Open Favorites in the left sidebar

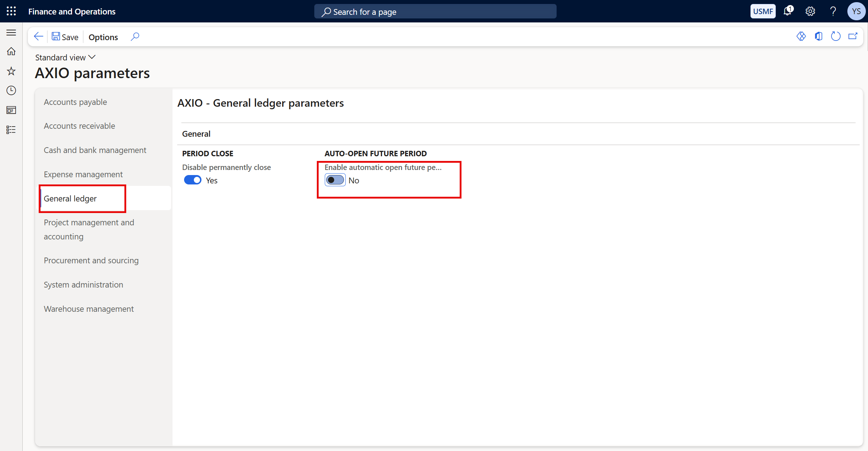tap(11, 71)
